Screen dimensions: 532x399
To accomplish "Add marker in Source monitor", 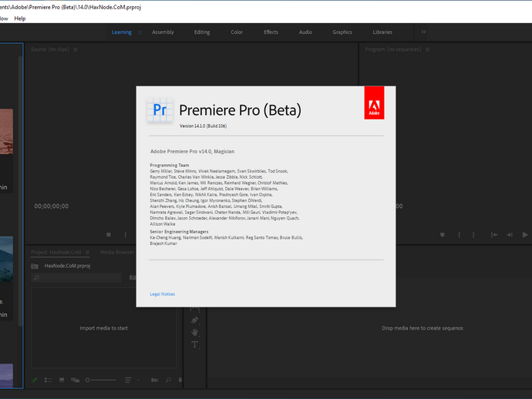I will (x=109, y=235).
